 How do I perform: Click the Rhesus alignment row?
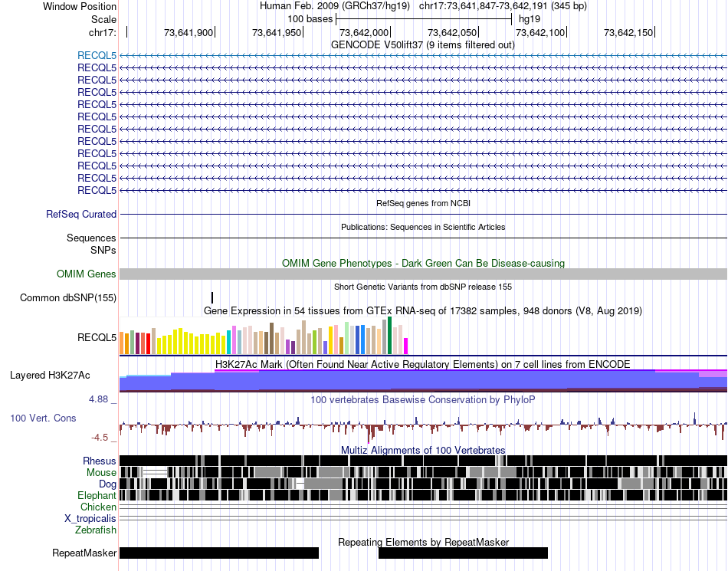tap(423, 461)
